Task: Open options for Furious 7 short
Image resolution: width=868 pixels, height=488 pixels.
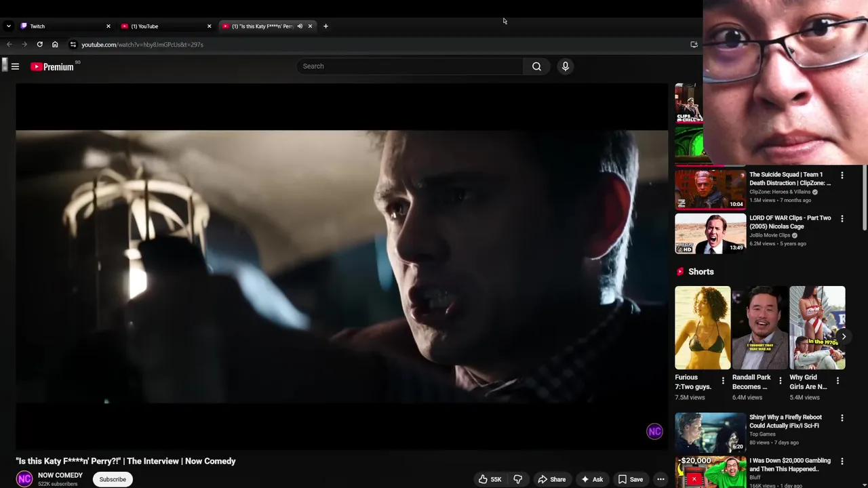Action: [x=723, y=381]
